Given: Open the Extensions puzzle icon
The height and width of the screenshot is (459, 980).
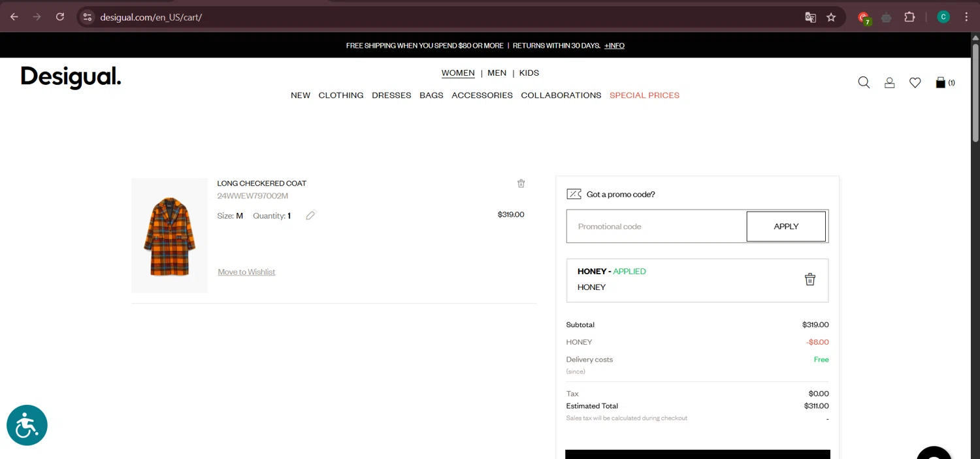Looking at the screenshot, I should [909, 17].
